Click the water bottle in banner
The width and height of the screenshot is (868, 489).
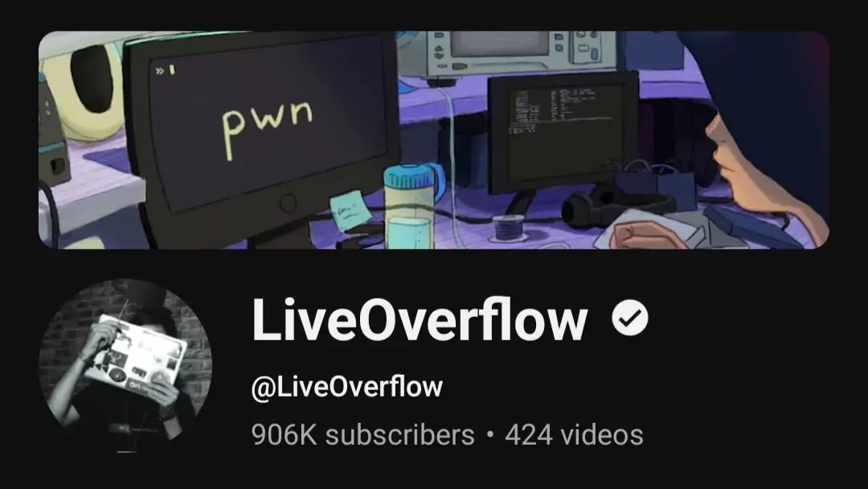click(x=410, y=207)
